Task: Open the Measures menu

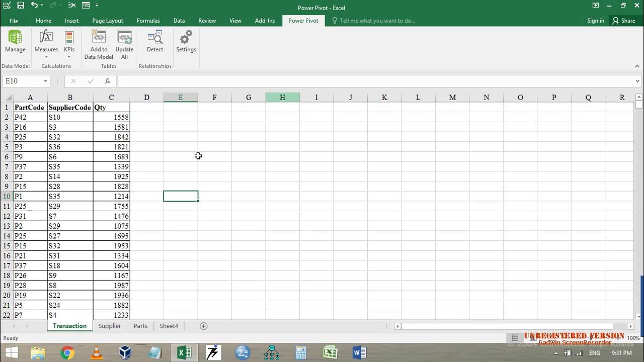Action: tap(46, 44)
